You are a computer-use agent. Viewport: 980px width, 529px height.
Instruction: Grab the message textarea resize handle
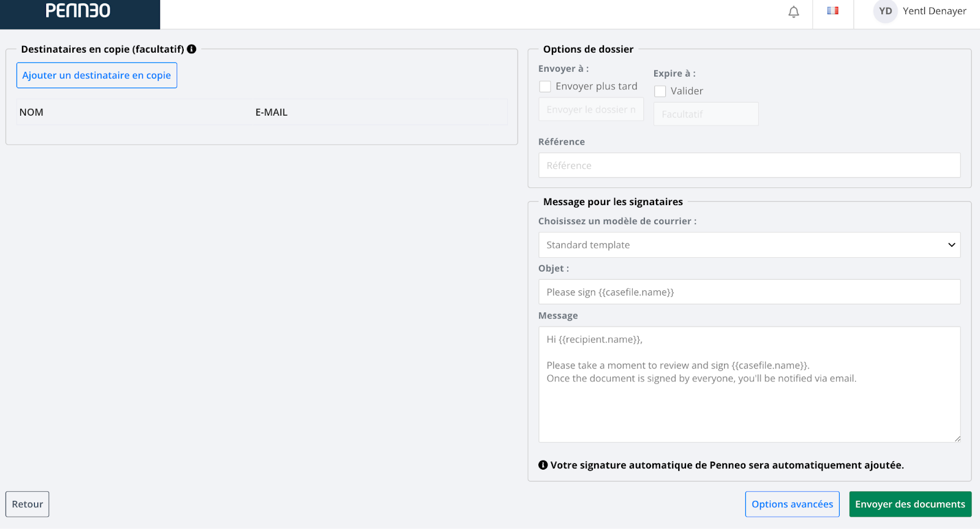pyautogui.click(x=957, y=438)
